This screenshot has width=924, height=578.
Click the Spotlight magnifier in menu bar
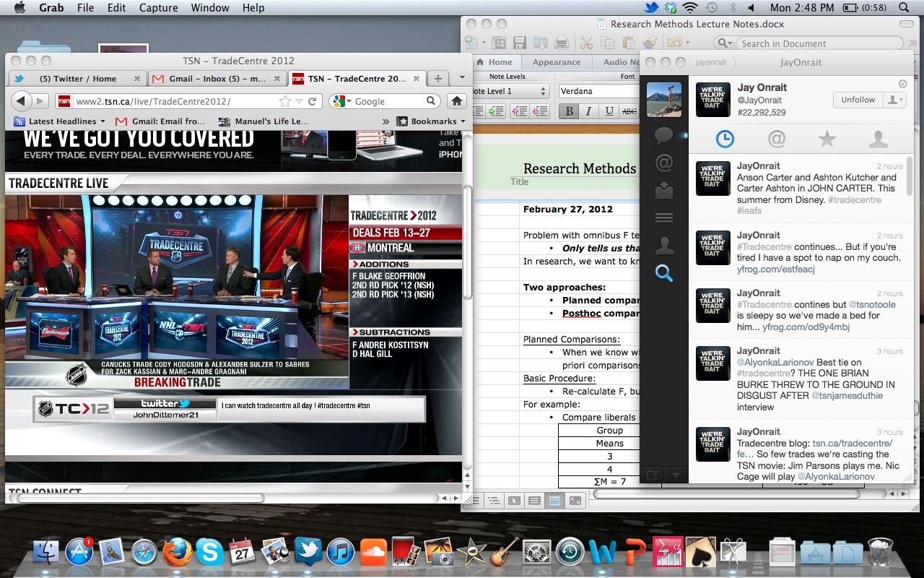coord(905,8)
